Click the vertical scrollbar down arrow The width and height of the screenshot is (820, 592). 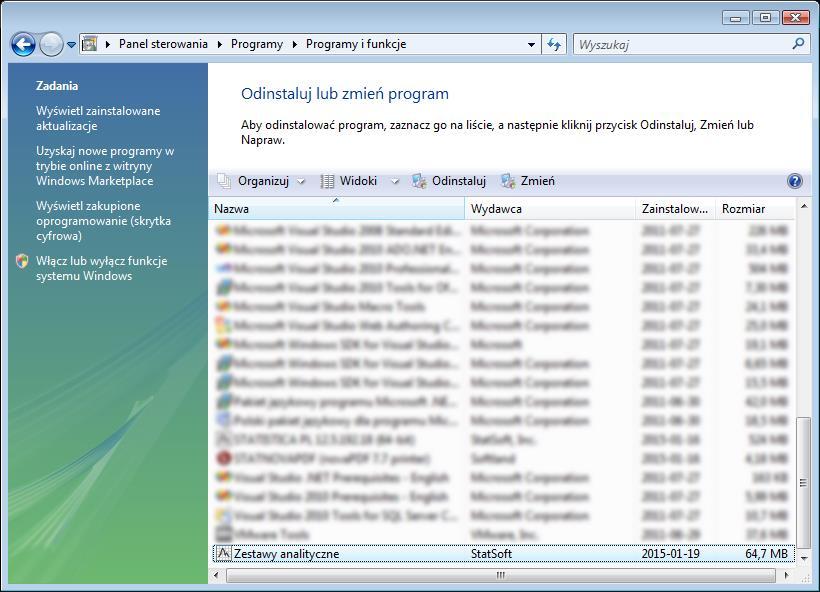tap(804, 559)
